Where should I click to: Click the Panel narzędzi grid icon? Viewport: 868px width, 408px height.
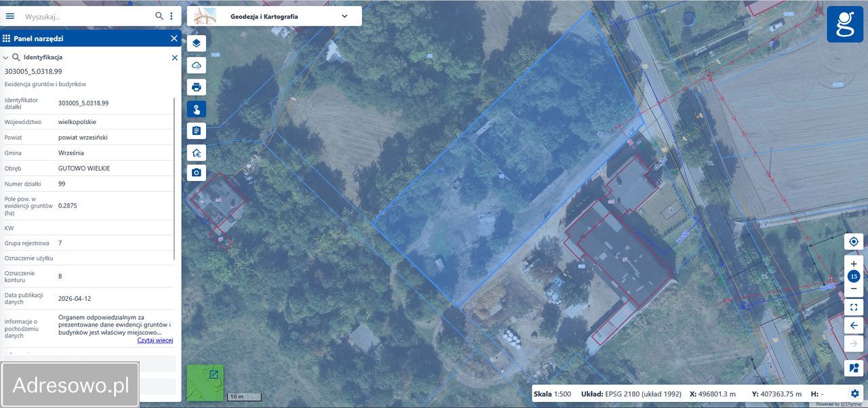(x=6, y=39)
